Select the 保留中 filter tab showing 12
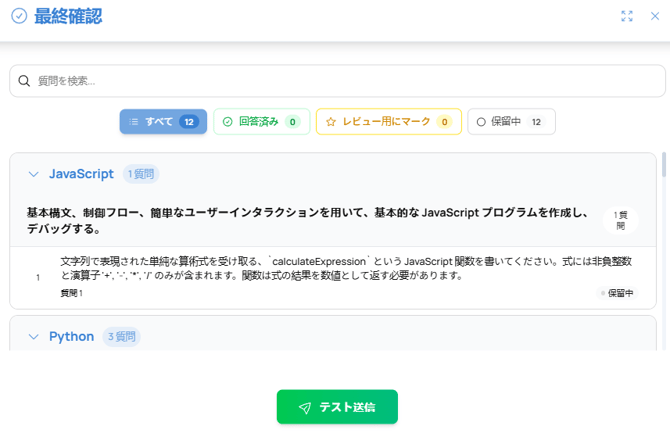Viewport: 670px width, 433px height. [x=511, y=122]
